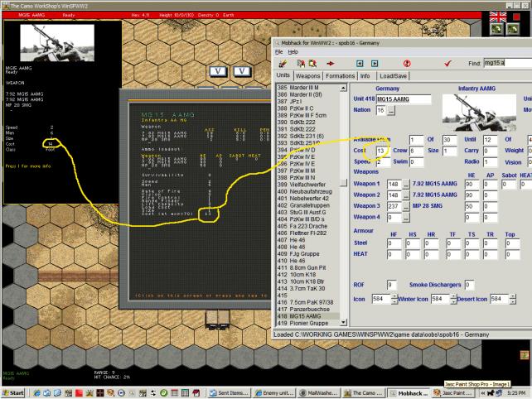Click the red checkmark toolbar icon
Screen dimensions: 532x399
click(x=447, y=63)
